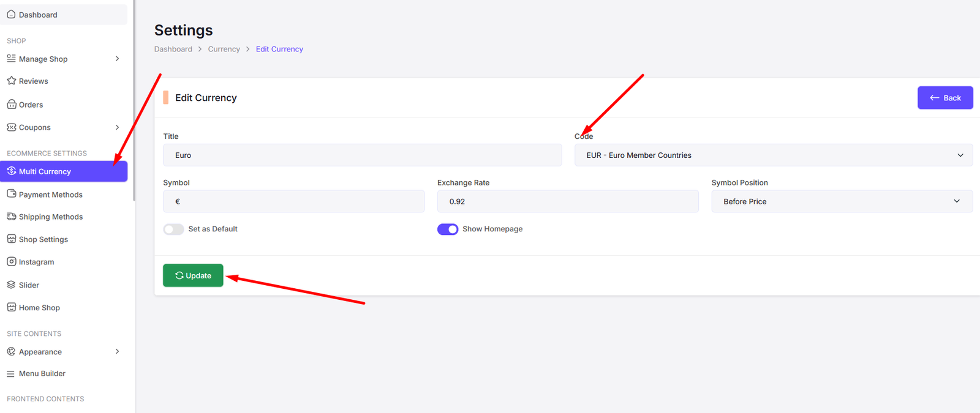
Task: Click the Exchange Rate input field
Action: click(x=567, y=201)
